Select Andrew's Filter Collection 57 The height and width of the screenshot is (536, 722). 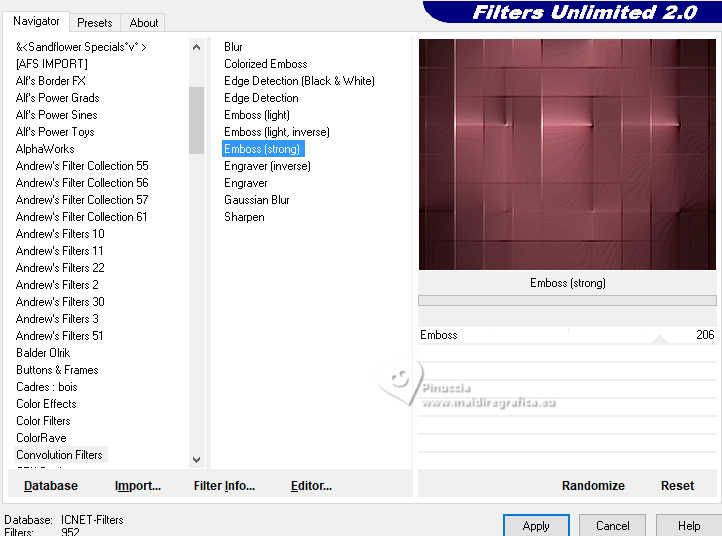(82, 200)
